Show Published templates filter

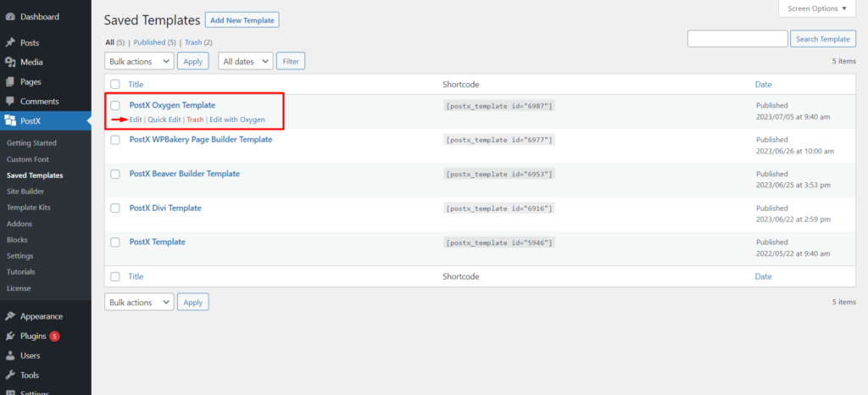click(149, 42)
